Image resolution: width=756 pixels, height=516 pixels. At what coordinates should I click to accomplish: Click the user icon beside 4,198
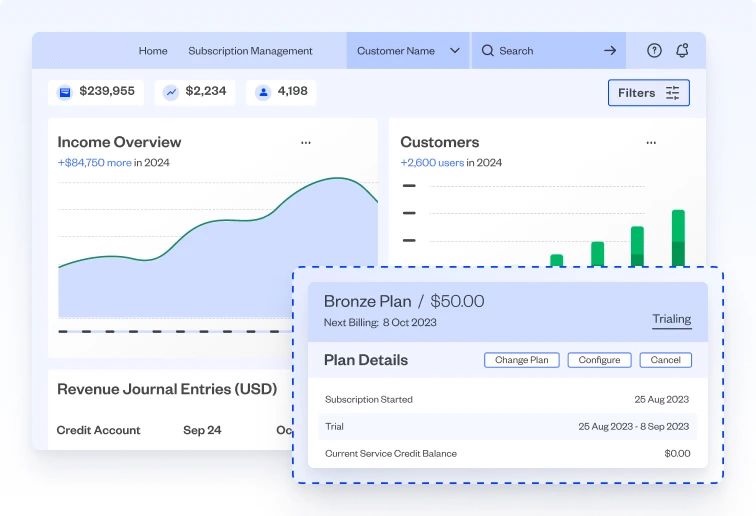(x=263, y=92)
